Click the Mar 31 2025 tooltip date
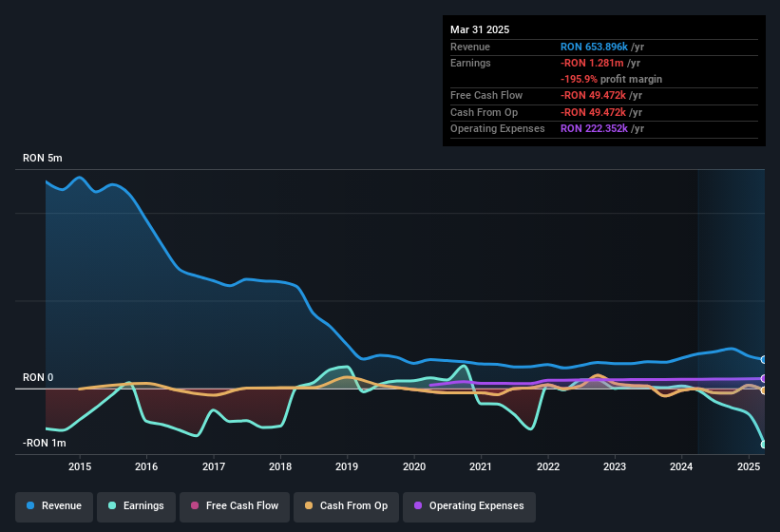The height and width of the screenshot is (532, 780). (480, 29)
